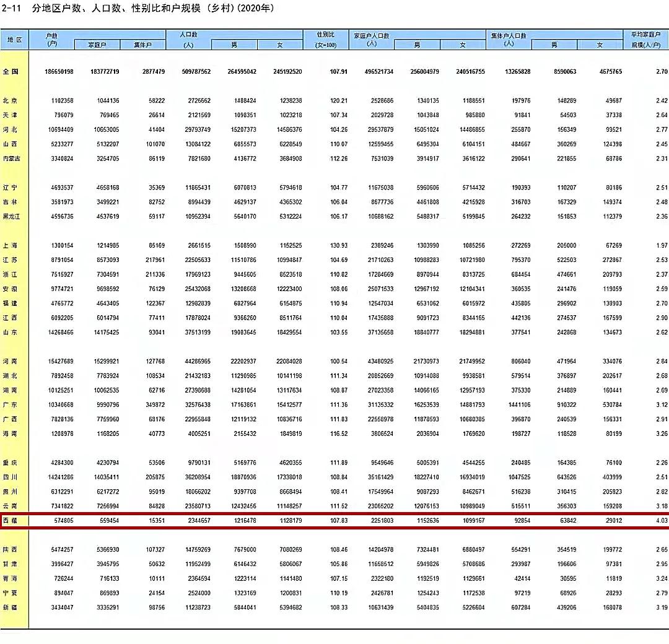669x644 pixels.
Task: Click the 集体户人口数 column header
Action: pyautogui.click(x=509, y=40)
